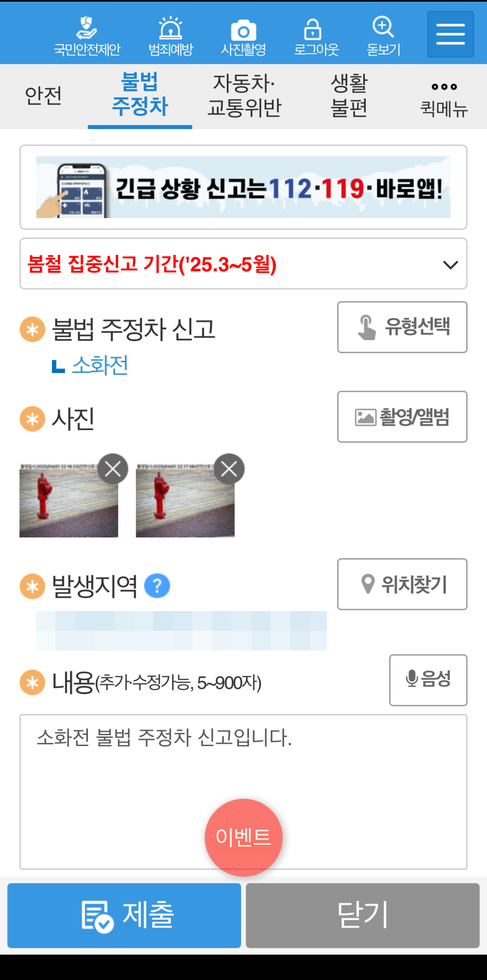Expand the 봄철 집중신고 기간 dropdown

click(x=243, y=264)
